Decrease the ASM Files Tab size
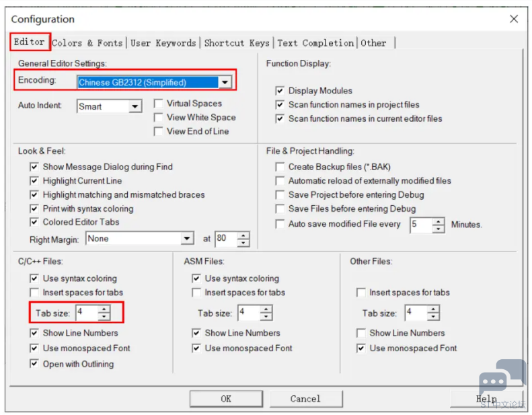Screen dimensions: 532x415 tap(266, 316)
